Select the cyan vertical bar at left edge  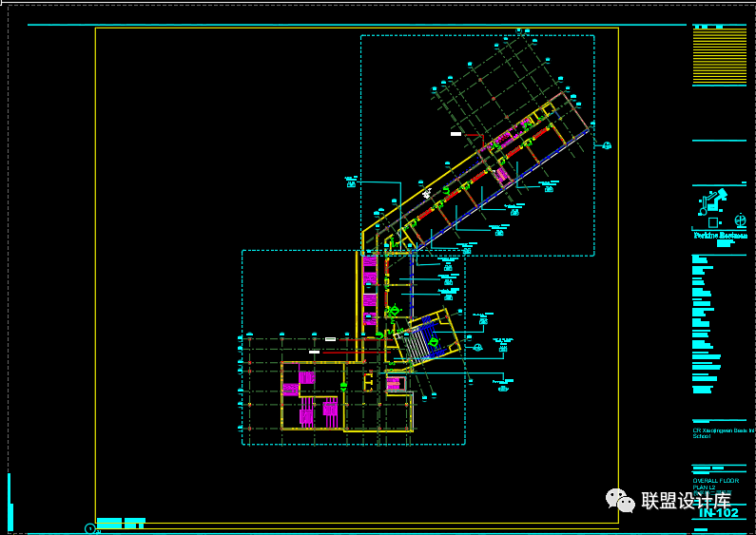tap(10, 502)
